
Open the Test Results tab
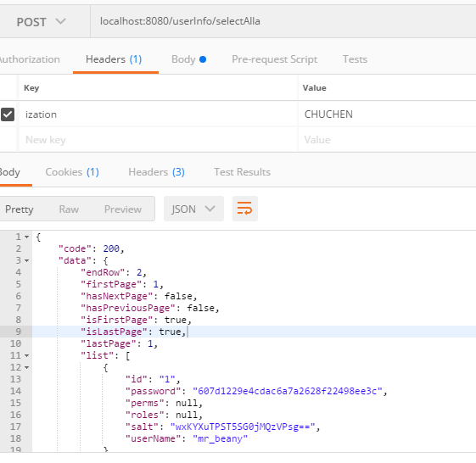pos(243,172)
